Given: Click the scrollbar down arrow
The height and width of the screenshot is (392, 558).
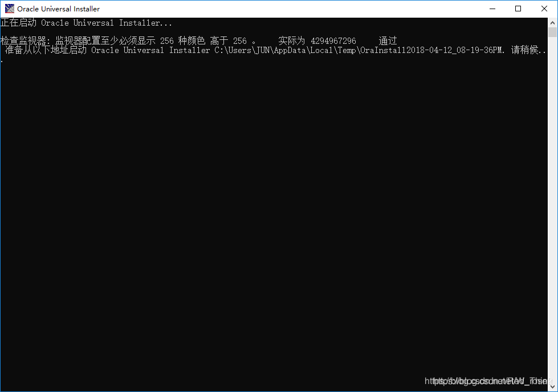Looking at the screenshot, I should point(553,387).
